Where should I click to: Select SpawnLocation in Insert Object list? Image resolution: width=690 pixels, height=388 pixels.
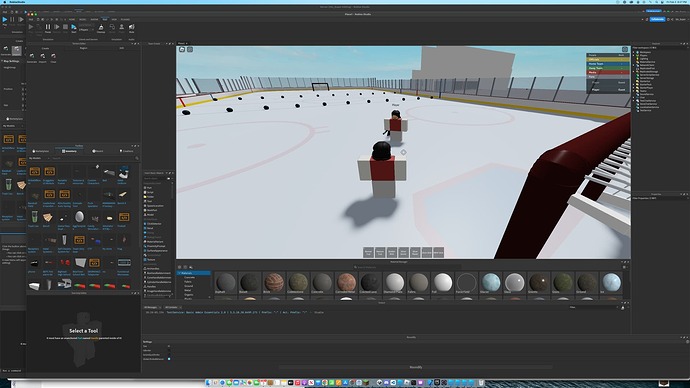click(x=154, y=206)
